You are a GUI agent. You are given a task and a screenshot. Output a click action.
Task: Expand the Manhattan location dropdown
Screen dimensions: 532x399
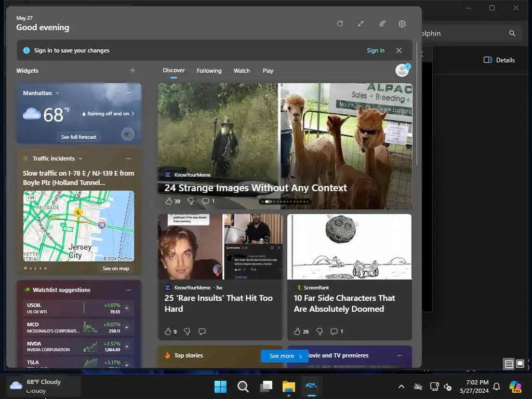57,93
